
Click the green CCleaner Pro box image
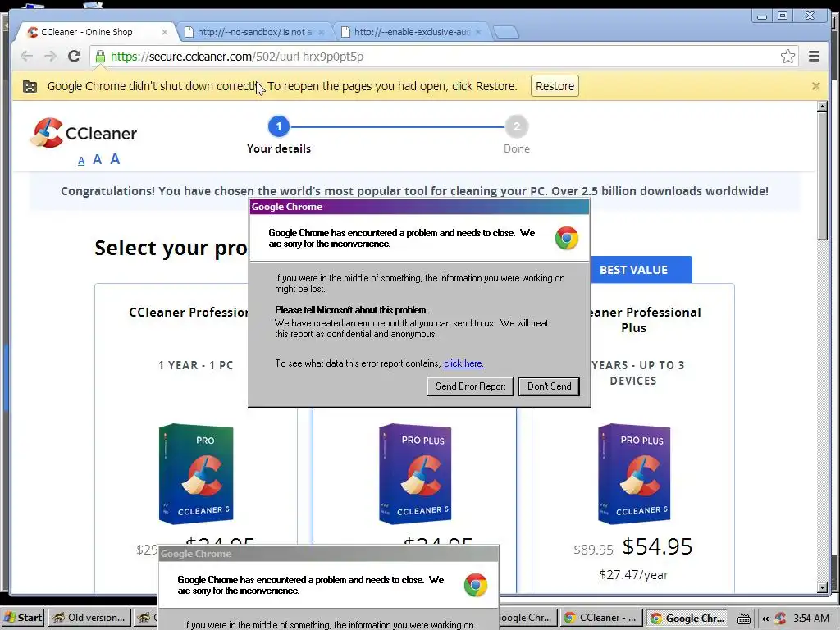196,474
